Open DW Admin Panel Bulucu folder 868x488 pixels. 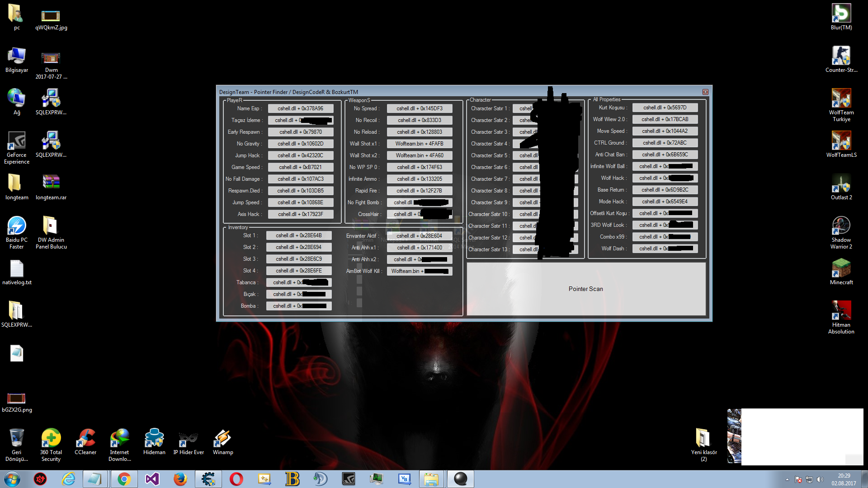(51, 232)
